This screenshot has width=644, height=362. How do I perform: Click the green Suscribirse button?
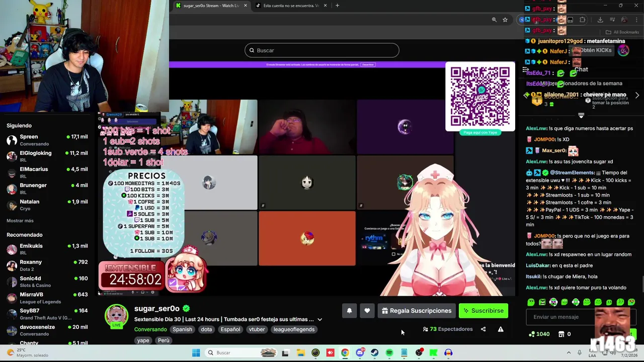coord(484,311)
